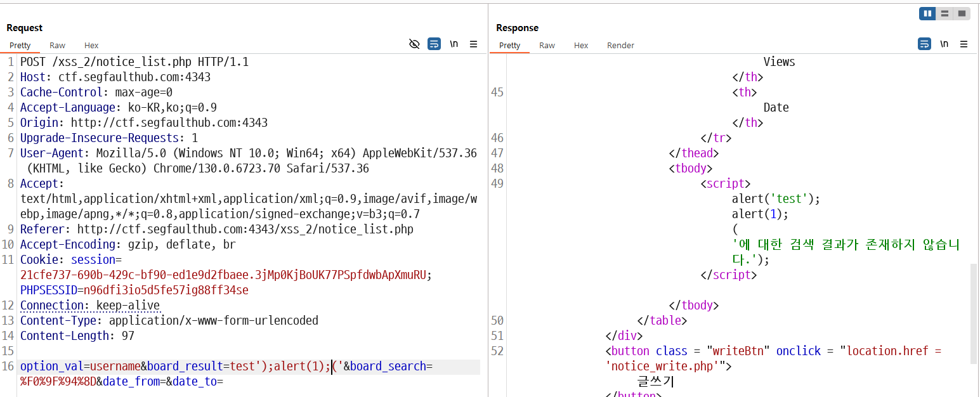Toggle non-printable \n characters in Request

point(454,44)
